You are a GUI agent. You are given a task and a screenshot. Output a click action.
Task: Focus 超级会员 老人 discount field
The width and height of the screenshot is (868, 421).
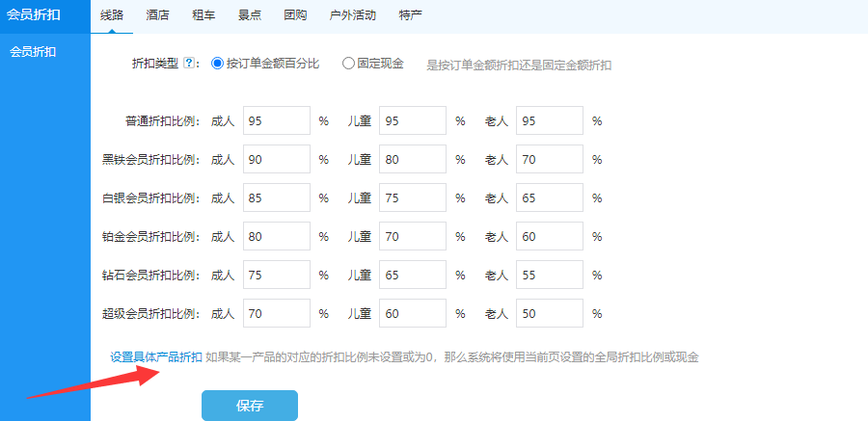(550, 313)
